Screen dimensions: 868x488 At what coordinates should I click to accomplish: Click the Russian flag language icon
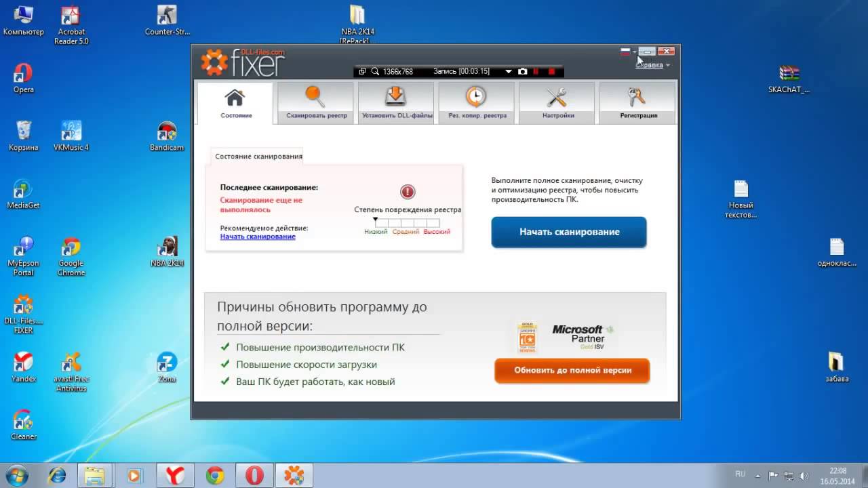625,52
